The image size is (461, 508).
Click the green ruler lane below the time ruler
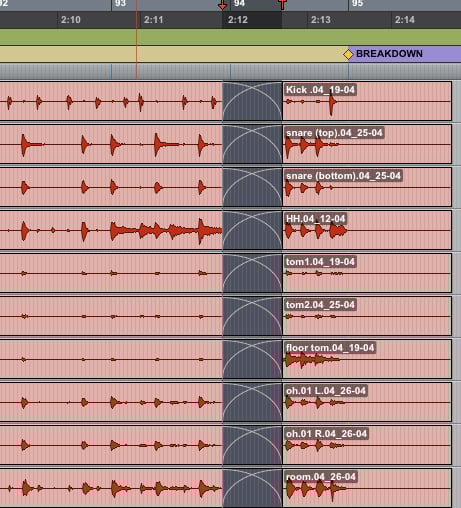click(230, 37)
